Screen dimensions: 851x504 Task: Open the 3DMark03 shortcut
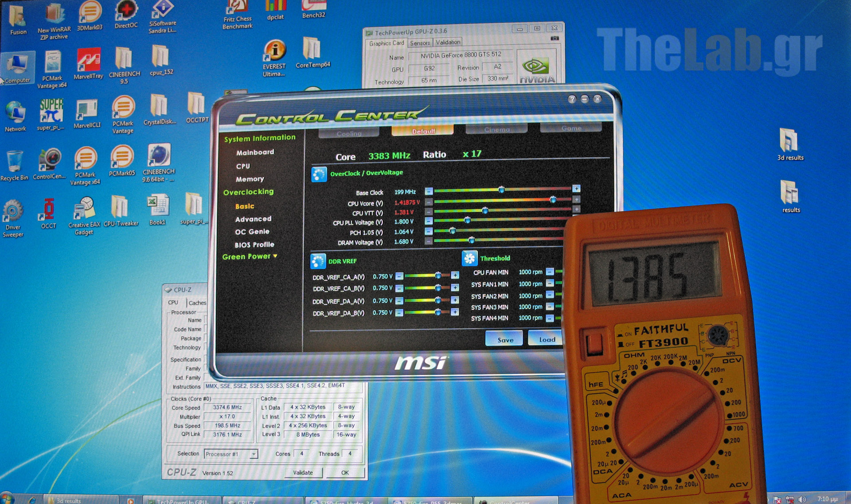[90, 16]
